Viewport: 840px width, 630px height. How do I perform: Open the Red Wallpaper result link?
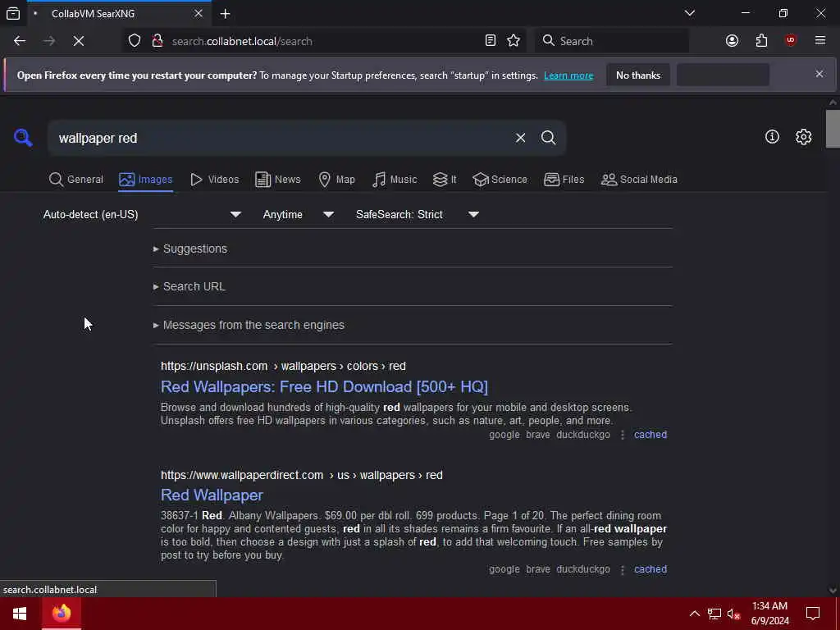[212, 495]
